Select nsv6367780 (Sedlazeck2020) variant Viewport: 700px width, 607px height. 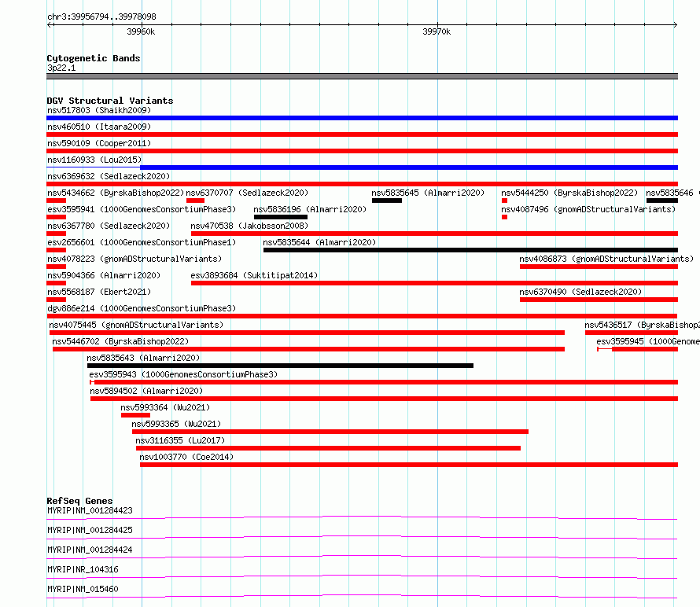(x=109, y=226)
